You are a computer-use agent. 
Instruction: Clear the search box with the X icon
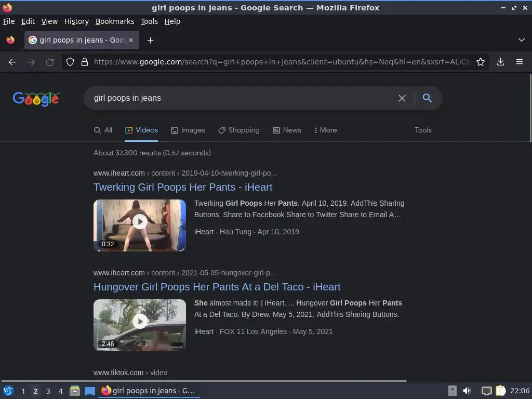pos(402,98)
